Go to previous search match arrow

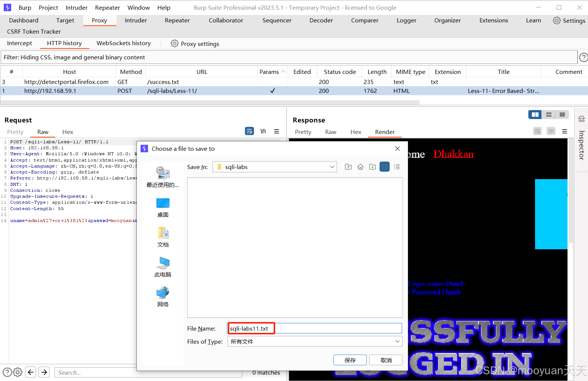[x=31, y=372]
